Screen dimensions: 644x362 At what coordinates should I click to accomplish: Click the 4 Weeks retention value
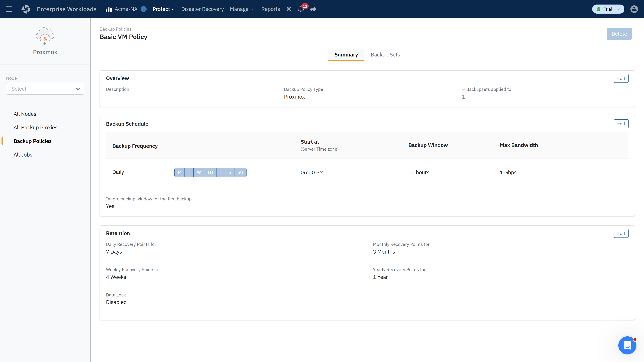[116, 277]
